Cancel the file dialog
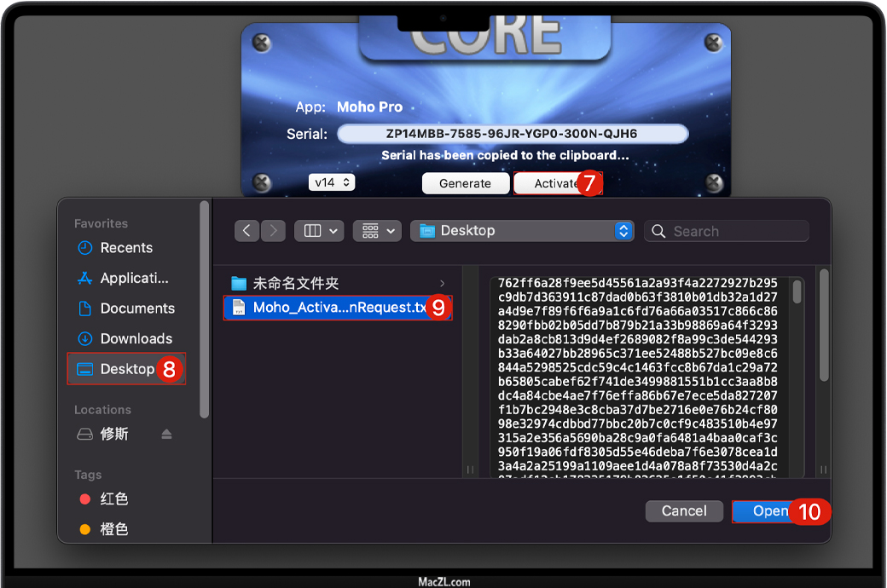 tap(684, 510)
